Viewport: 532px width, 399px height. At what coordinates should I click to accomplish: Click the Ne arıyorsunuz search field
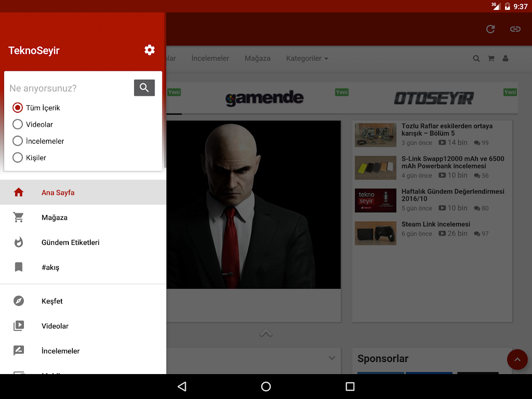pyautogui.click(x=69, y=88)
